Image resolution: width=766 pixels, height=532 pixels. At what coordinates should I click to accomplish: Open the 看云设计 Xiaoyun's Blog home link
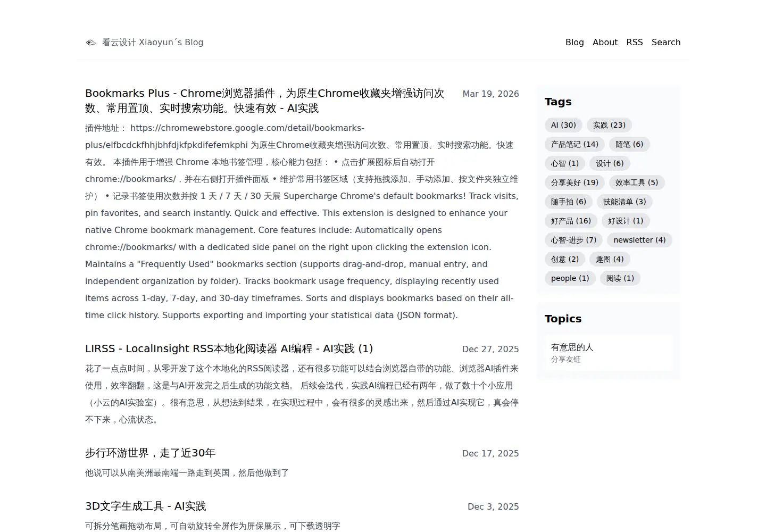[x=153, y=43]
